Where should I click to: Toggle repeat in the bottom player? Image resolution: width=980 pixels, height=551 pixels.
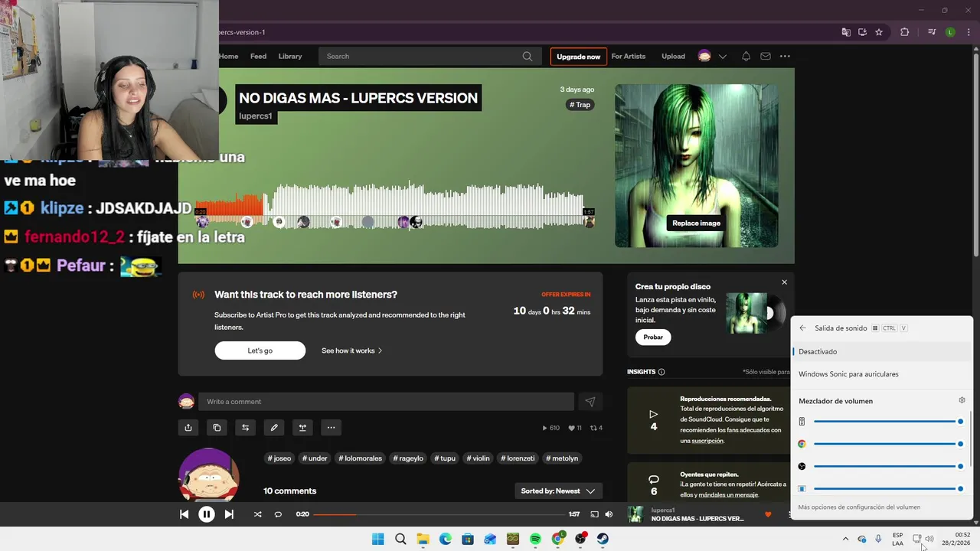pyautogui.click(x=278, y=514)
